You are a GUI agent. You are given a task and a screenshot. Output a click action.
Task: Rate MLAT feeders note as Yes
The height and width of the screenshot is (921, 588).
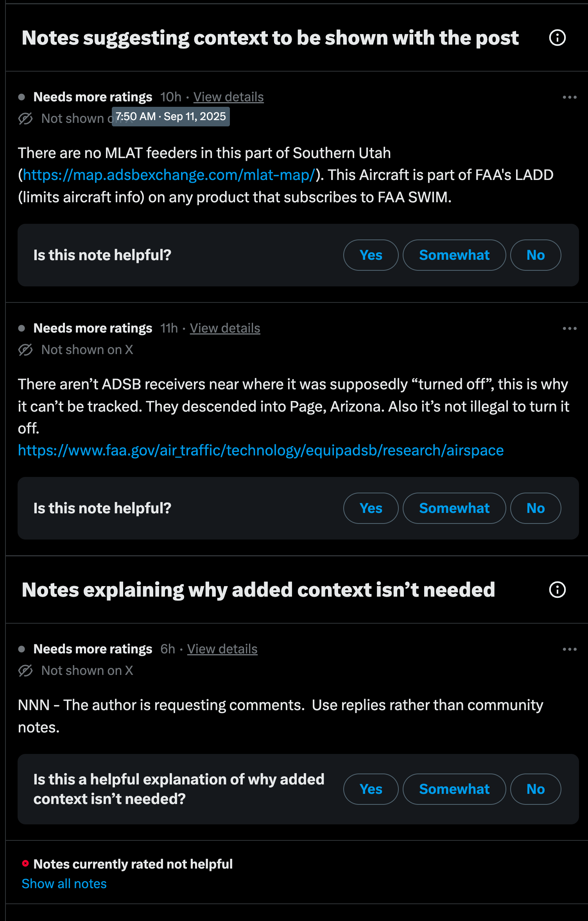click(x=371, y=255)
